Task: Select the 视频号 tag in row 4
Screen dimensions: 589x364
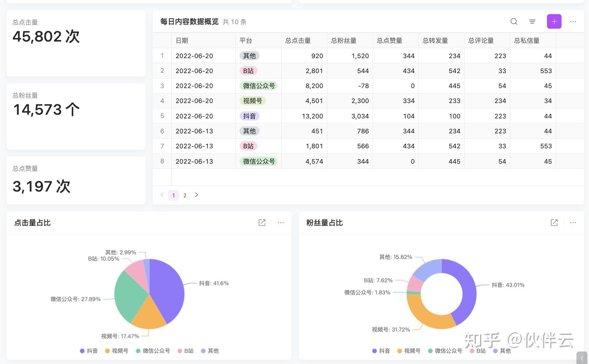Action: tap(252, 101)
